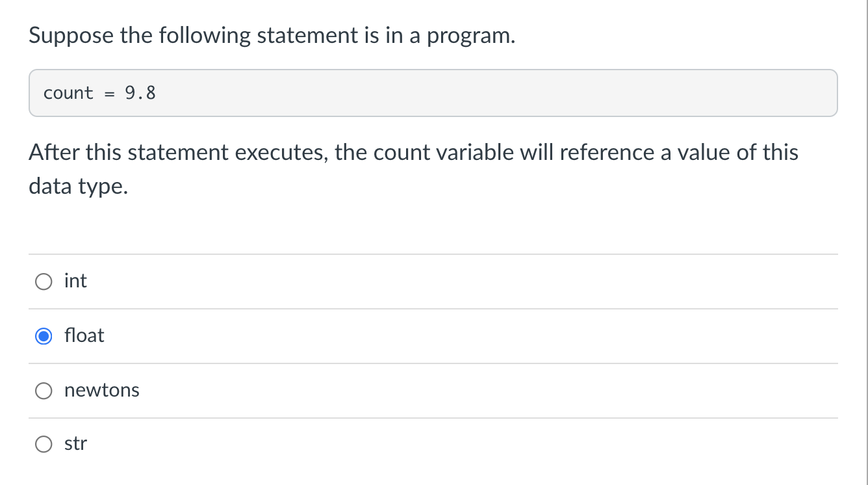Click empty area inside gray code box
Viewport: 868px width, 485px height.
pos(494,93)
